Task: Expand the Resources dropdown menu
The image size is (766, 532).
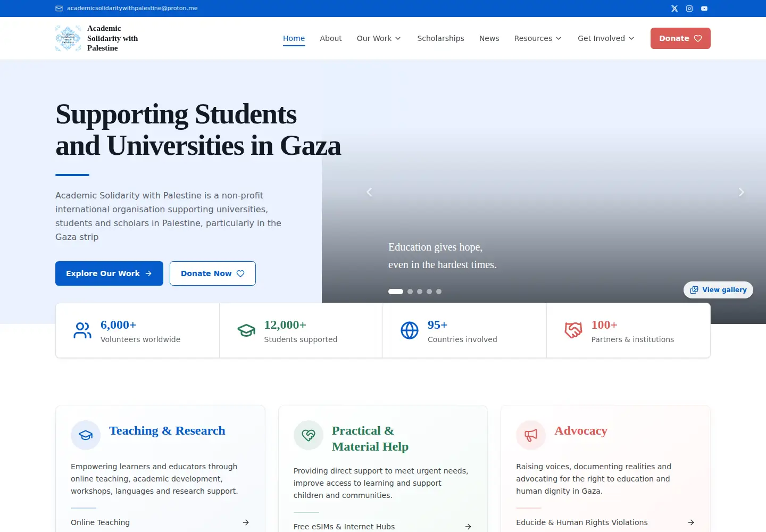Action: (x=538, y=38)
